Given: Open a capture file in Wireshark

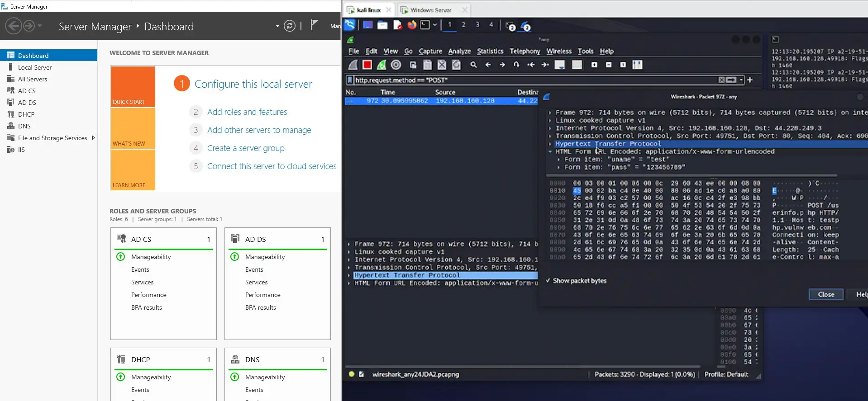Looking at the screenshot, I should (x=413, y=65).
